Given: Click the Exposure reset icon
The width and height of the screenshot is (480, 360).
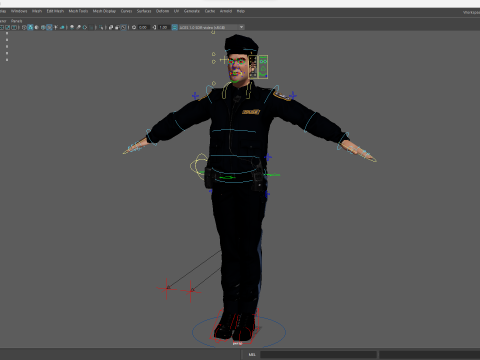Looking at the screenshot, I should tap(134, 27).
